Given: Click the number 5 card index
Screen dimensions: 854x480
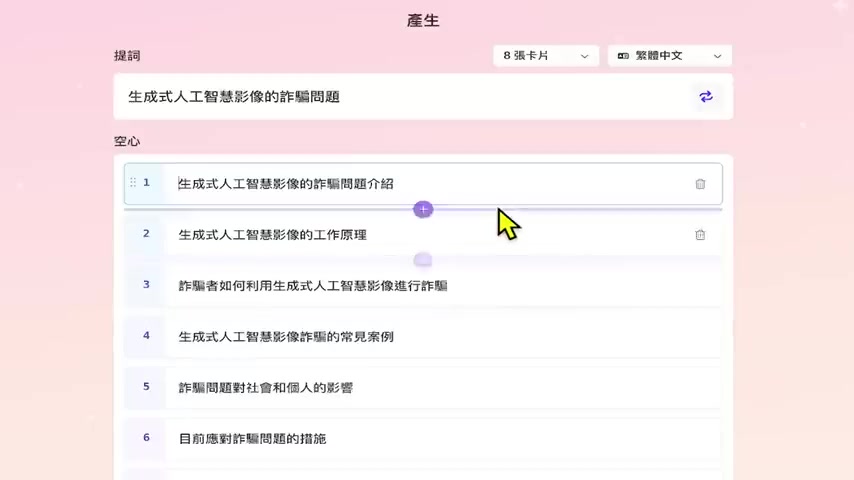Looking at the screenshot, I should pos(146,386).
